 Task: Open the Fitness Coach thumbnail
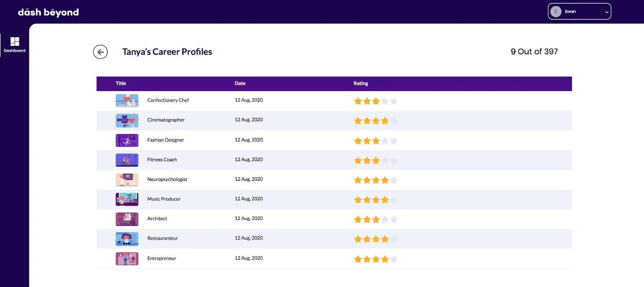click(x=127, y=160)
